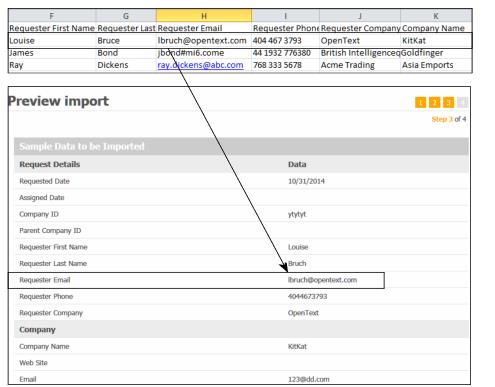Screen dimensions: 495x387
Task: Select highlighted column H header
Action: pyautogui.click(x=204, y=16)
